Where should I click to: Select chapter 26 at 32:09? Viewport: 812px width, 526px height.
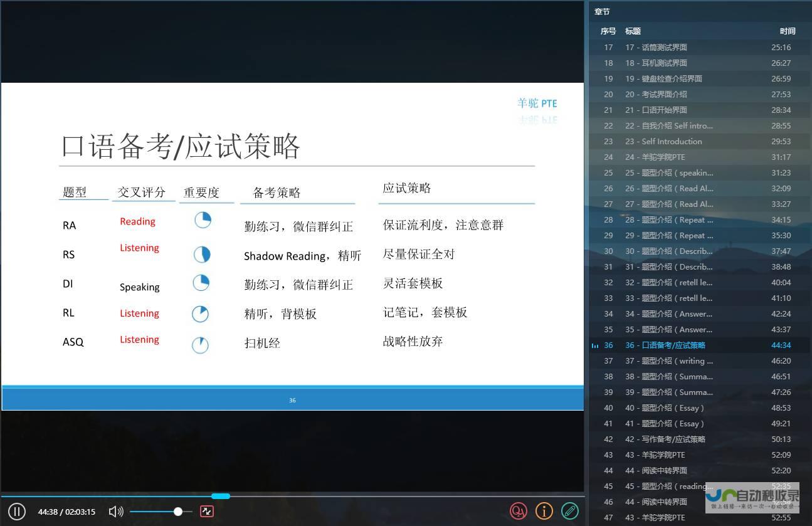[699, 188]
